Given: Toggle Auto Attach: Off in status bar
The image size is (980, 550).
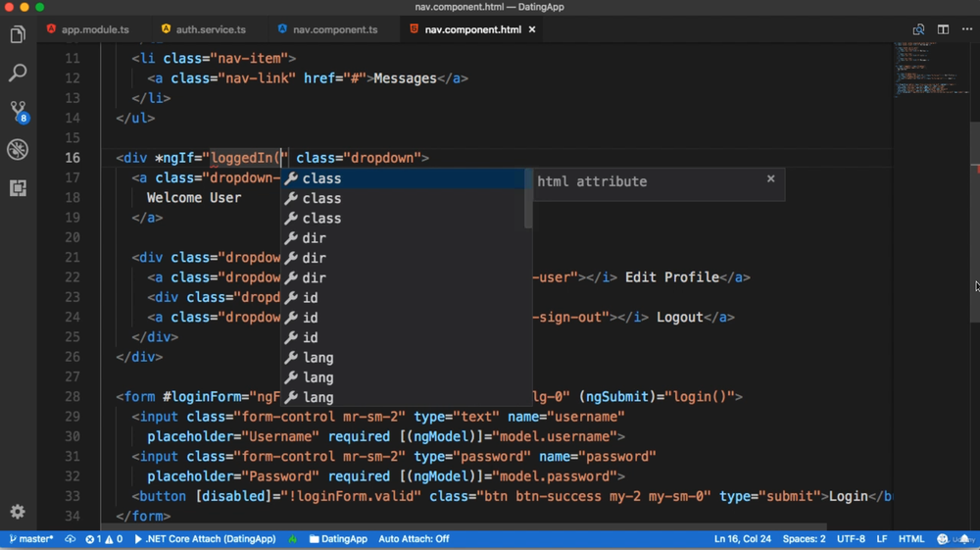Looking at the screenshot, I should click(x=414, y=539).
